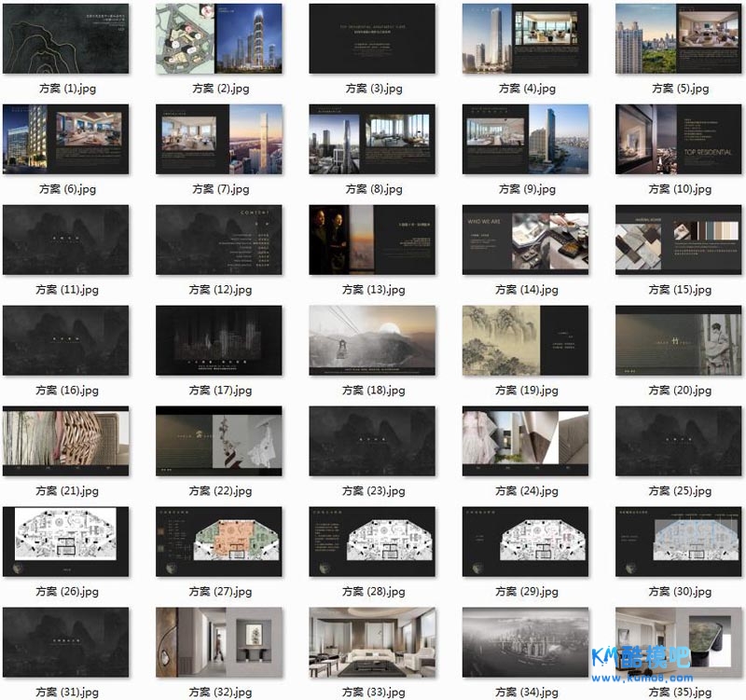Select the 方案 (7).jpg skyscraper thumbnail
This screenshot has height=700, width=746.
pos(219,140)
